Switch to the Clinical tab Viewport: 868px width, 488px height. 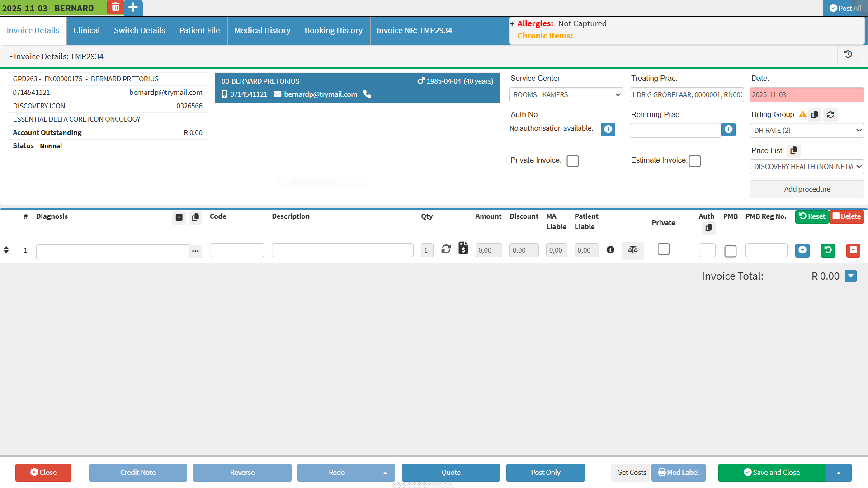[86, 30]
